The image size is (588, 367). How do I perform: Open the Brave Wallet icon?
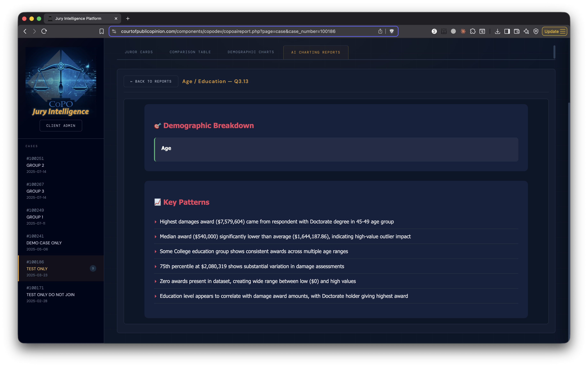[517, 31]
